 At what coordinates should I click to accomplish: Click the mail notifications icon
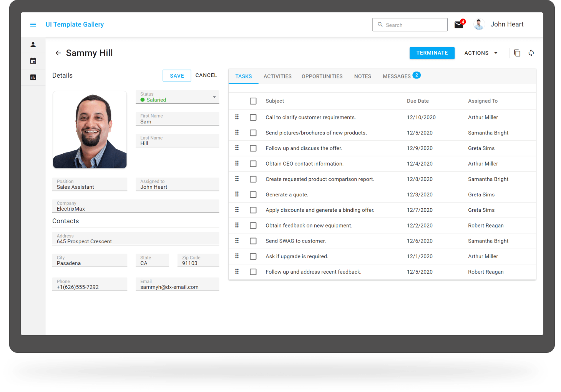tap(459, 25)
